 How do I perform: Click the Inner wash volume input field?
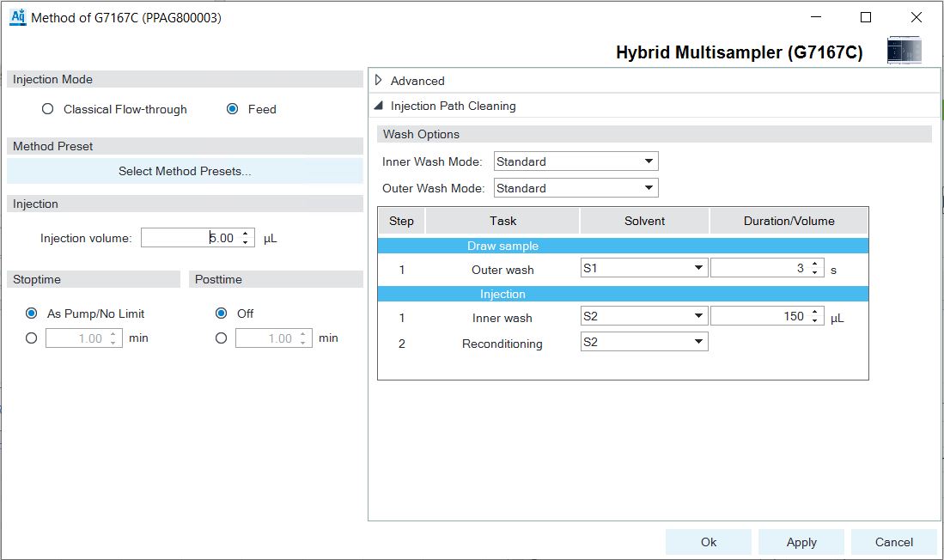pyautogui.click(x=759, y=317)
